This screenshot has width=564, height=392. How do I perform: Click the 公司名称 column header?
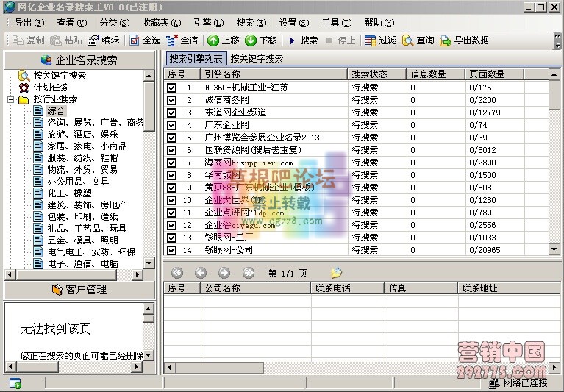(255, 288)
